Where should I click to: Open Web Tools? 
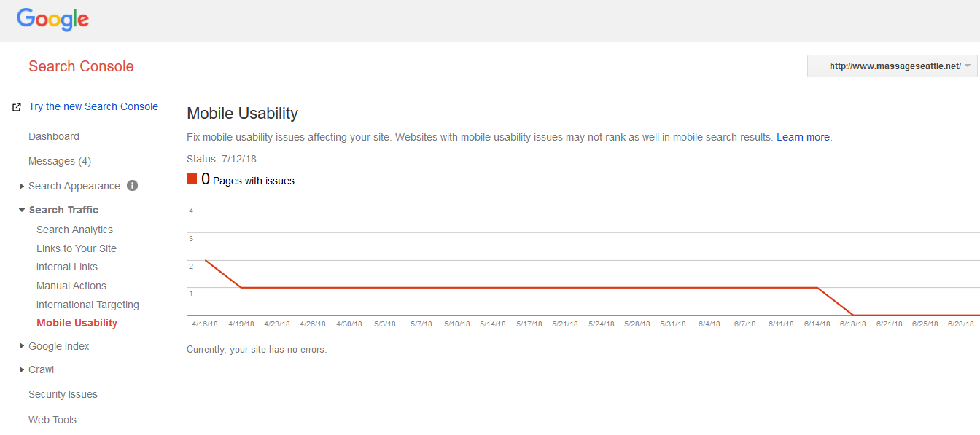tap(52, 420)
